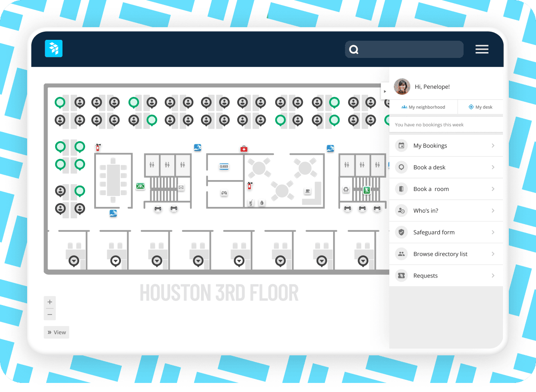This screenshot has height=392, width=536.
Task: Click the green emergency exit icon
Action: coord(367,190)
